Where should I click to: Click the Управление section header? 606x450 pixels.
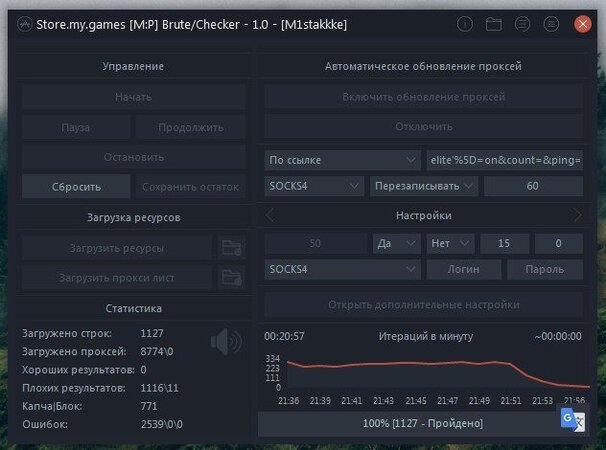[x=133, y=66]
